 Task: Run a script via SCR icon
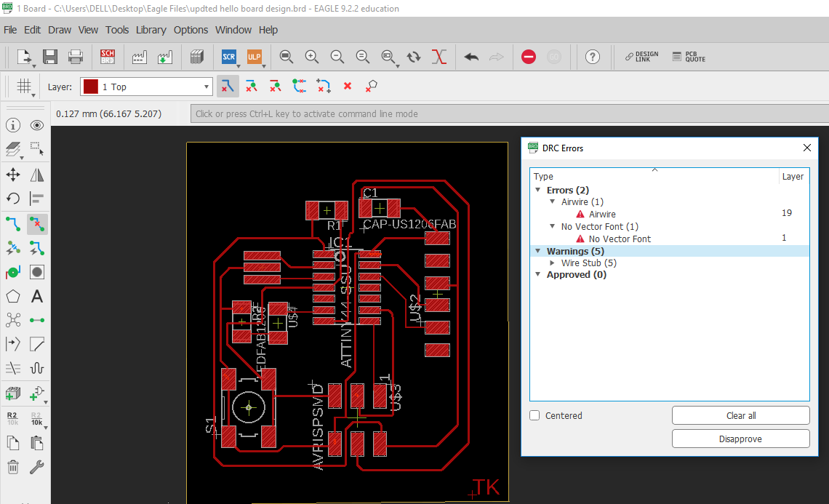tap(229, 57)
